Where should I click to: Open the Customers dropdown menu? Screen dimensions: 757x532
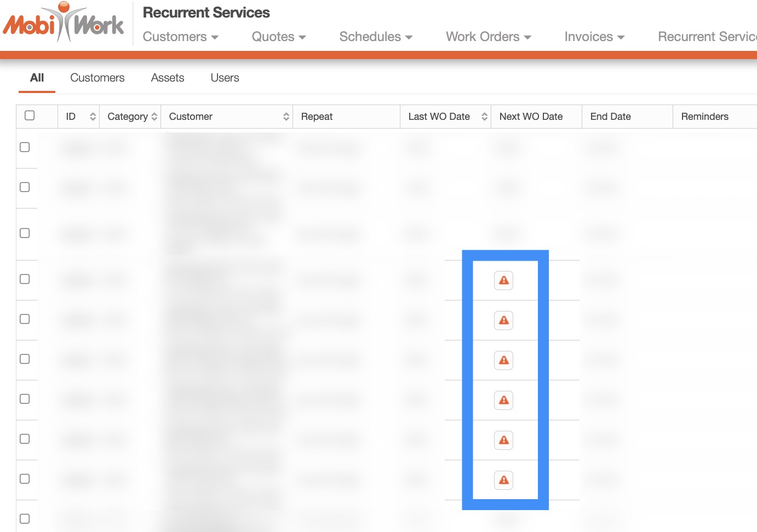[x=180, y=37]
